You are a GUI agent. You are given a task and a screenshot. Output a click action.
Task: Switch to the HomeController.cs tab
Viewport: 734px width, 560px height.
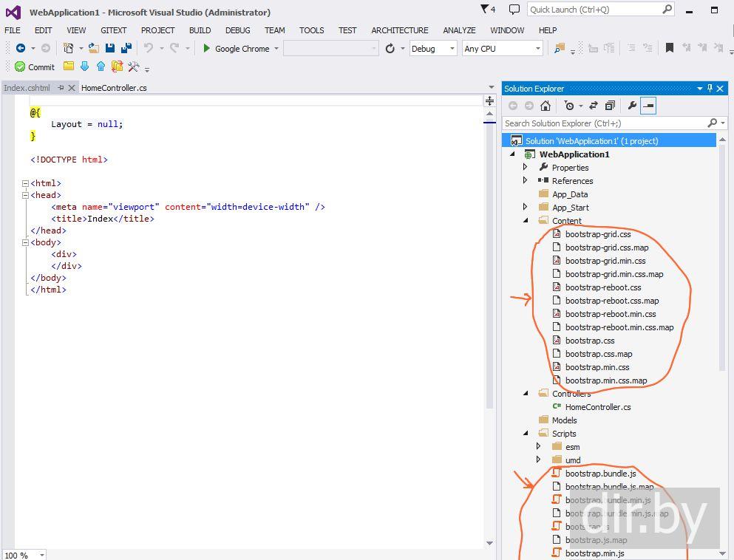[114, 88]
